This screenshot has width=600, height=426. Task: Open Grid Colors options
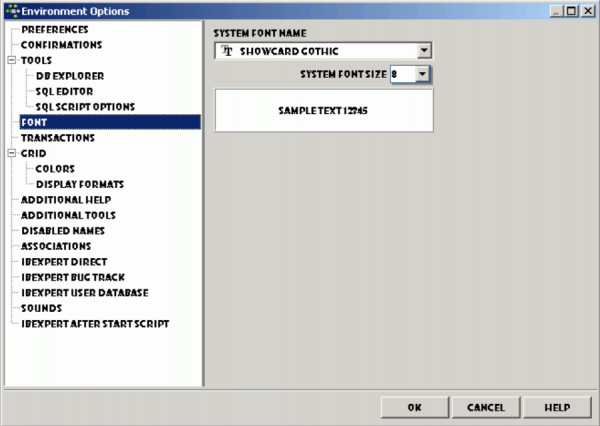pyautogui.click(x=55, y=169)
